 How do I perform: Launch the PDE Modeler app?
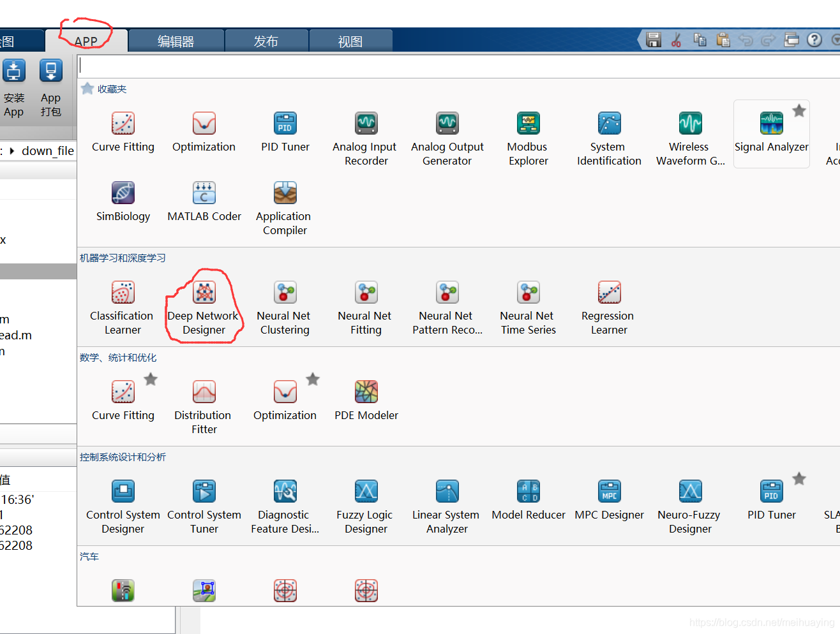pyautogui.click(x=366, y=401)
